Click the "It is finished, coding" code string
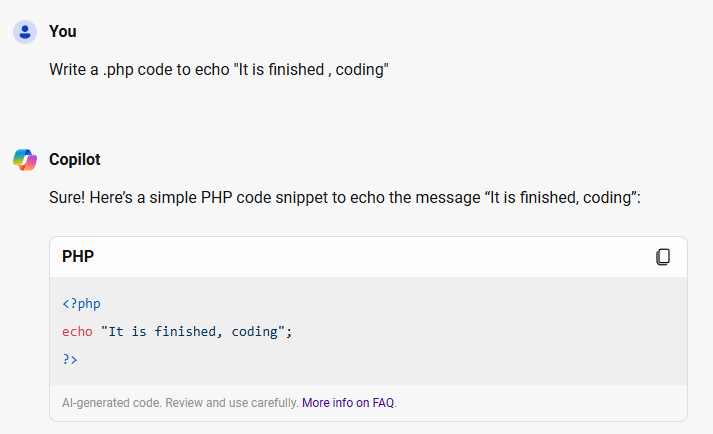 click(193, 331)
